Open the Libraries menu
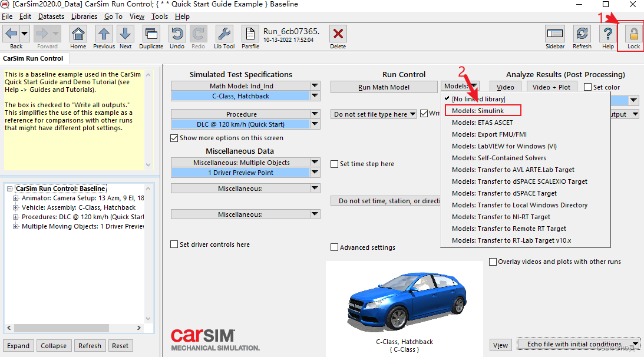Viewport: 644px width, 357px height. [84, 16]
